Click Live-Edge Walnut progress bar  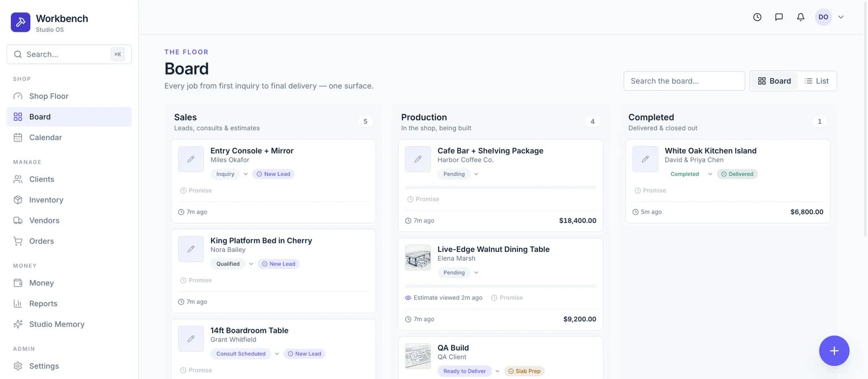[x=501, y=286]
